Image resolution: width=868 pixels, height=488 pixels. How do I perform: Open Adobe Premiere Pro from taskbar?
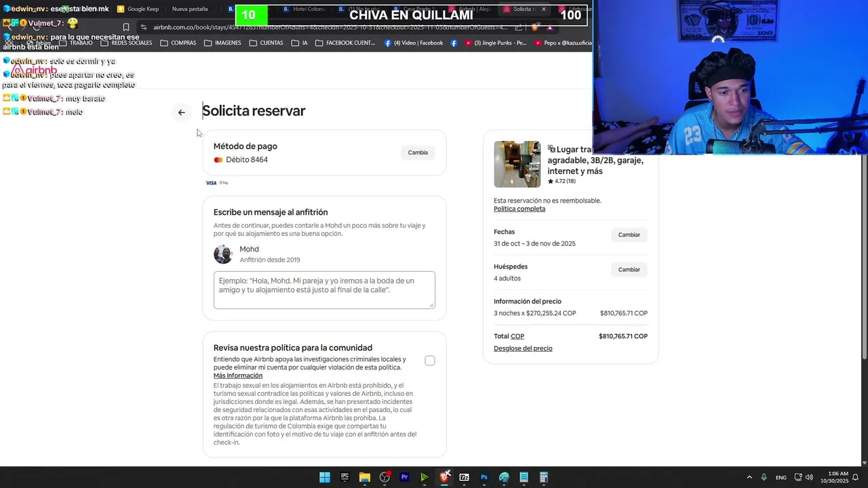coord(404,477)
